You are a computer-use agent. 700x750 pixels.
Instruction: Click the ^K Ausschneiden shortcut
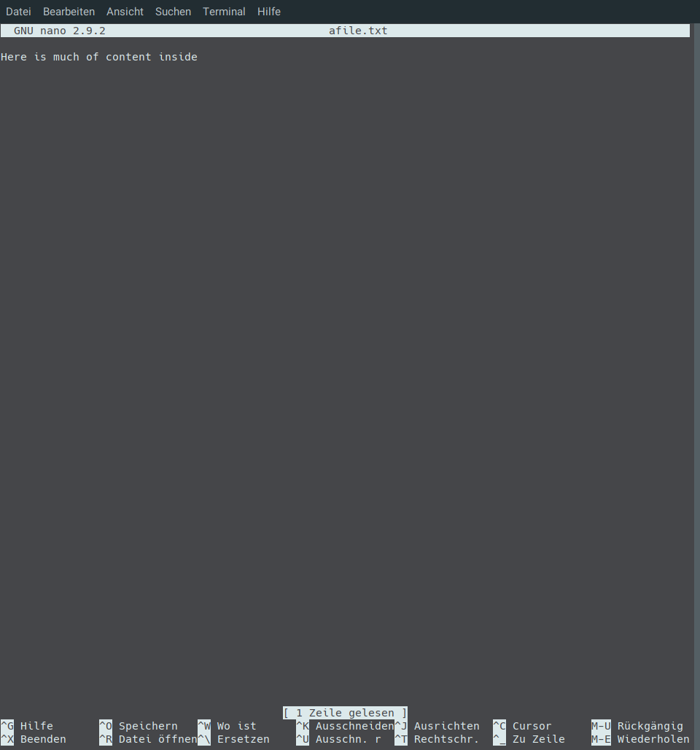(x=345, y=726)
